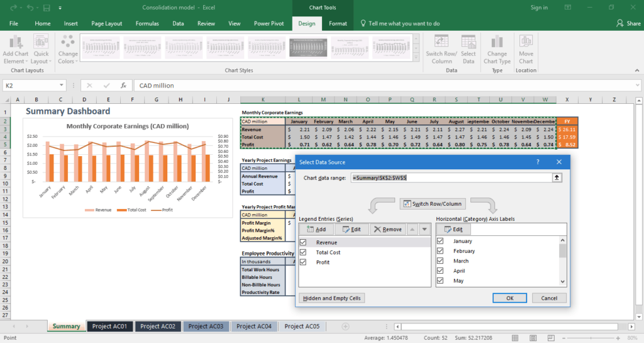Image resolution: width=644 pixels, height=343 pixels.
Task: Uncheck the Revenue series checkbox
Action: [304, 242]
